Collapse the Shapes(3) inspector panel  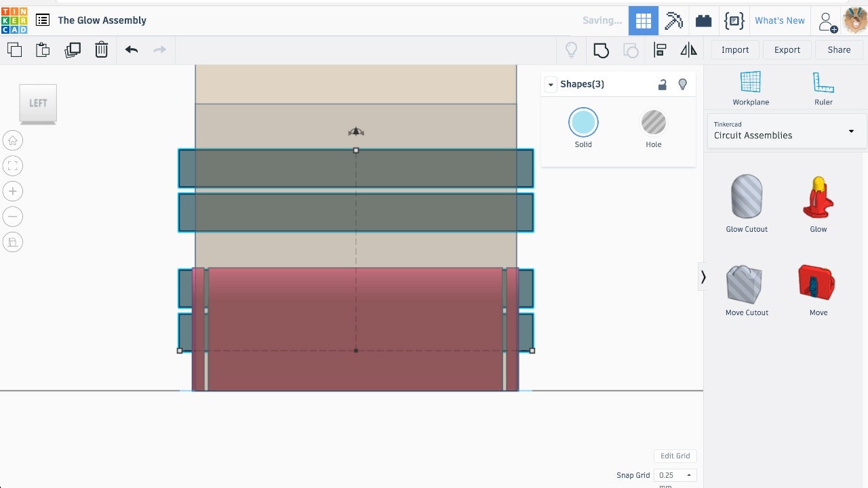pos(551,85)
